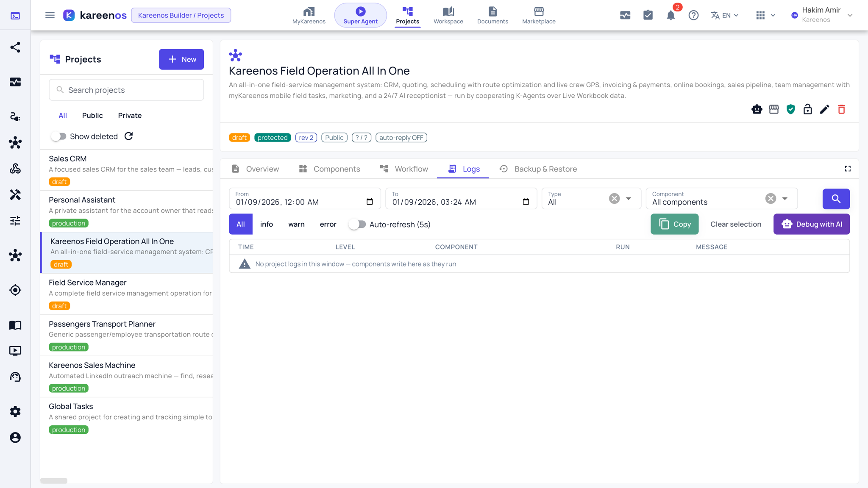Image resolution: width=868 pixels, height=488 pixels.
Task: Filter logs by info level
Action: coord(267,224)
